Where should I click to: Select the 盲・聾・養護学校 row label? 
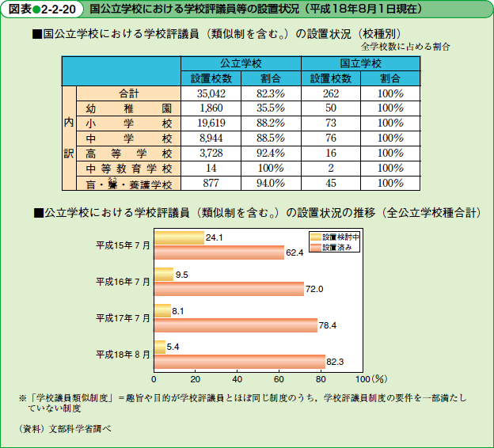[128, 184]
